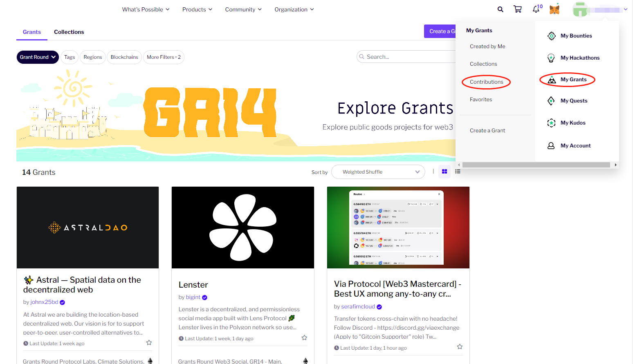Image resolution: width=633 pixels, height=364 pixels.
Task: Switch to grid view layout
Action: (444, 172)
